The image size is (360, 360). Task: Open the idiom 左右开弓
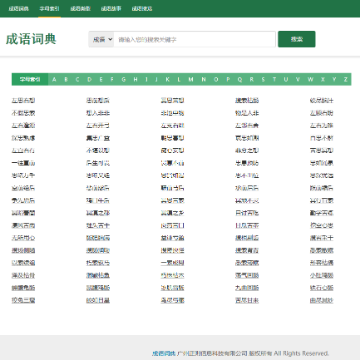(x=98, y=126)
